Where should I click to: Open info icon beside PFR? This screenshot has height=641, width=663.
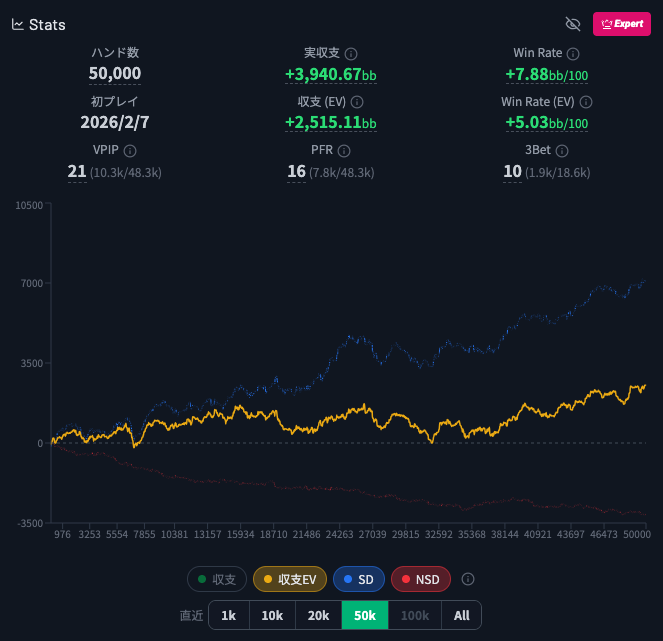click(344, 151)
